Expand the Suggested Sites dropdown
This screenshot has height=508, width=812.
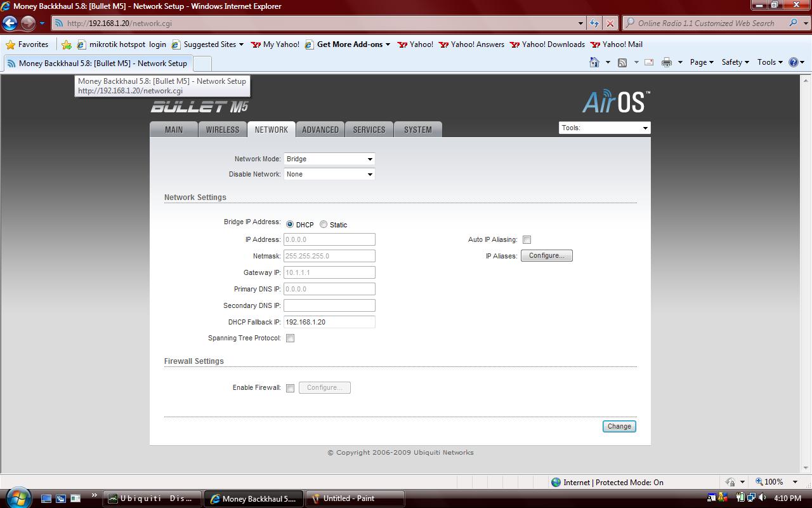click(241, 44)
